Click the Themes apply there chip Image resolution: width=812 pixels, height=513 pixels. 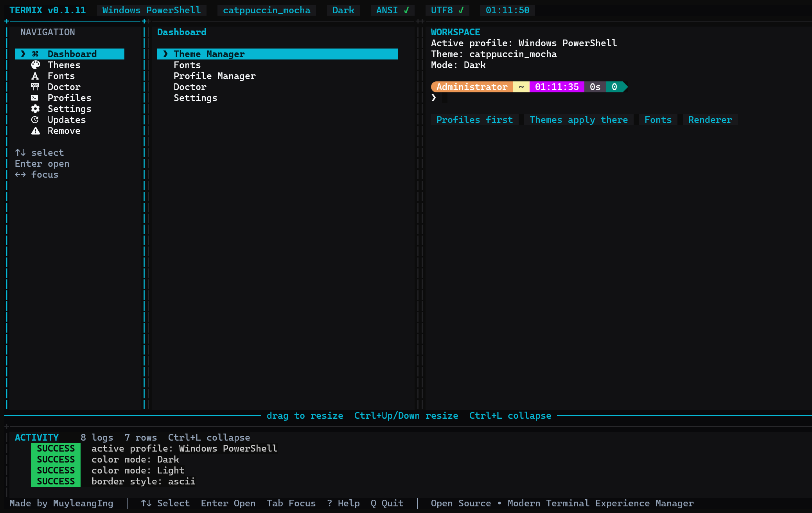pos(578,120)
